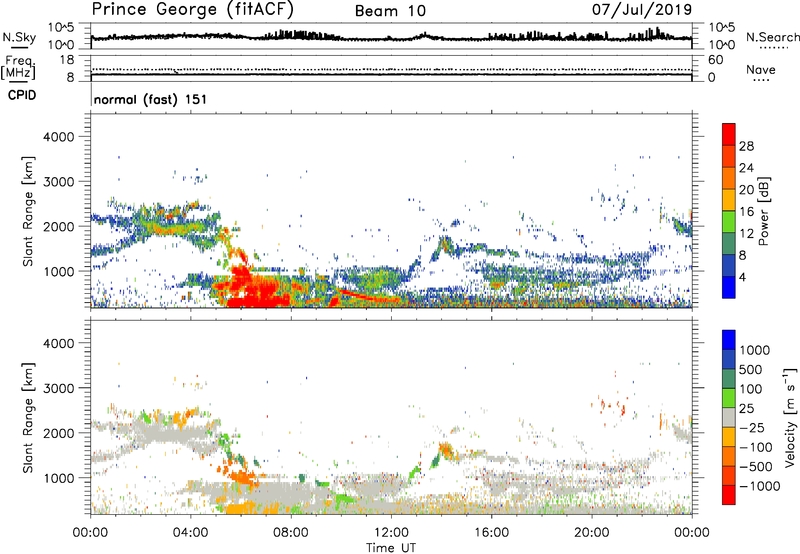The width and height of the screenshot is (800, 554).
Task: Click "16" on the power colorbar
Action: pos(746,212)
